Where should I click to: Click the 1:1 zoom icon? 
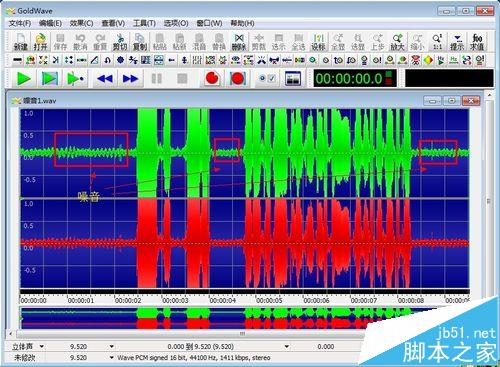point(437,42)
